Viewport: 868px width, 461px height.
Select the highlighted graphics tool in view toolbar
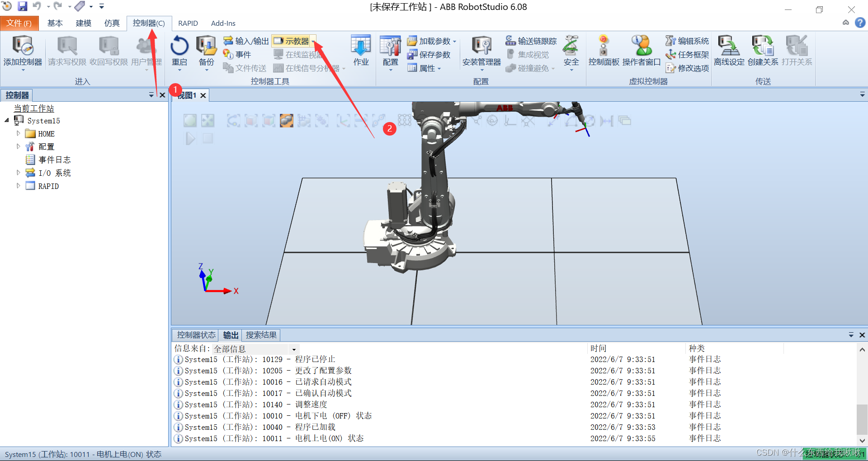click(286, 120)
